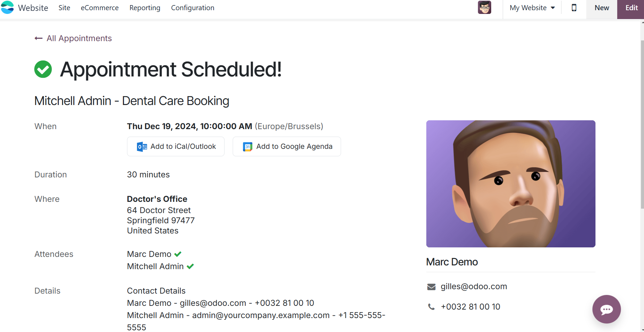
Task: Click the green check next to Marc Demo
Action: tap(178, 254)
